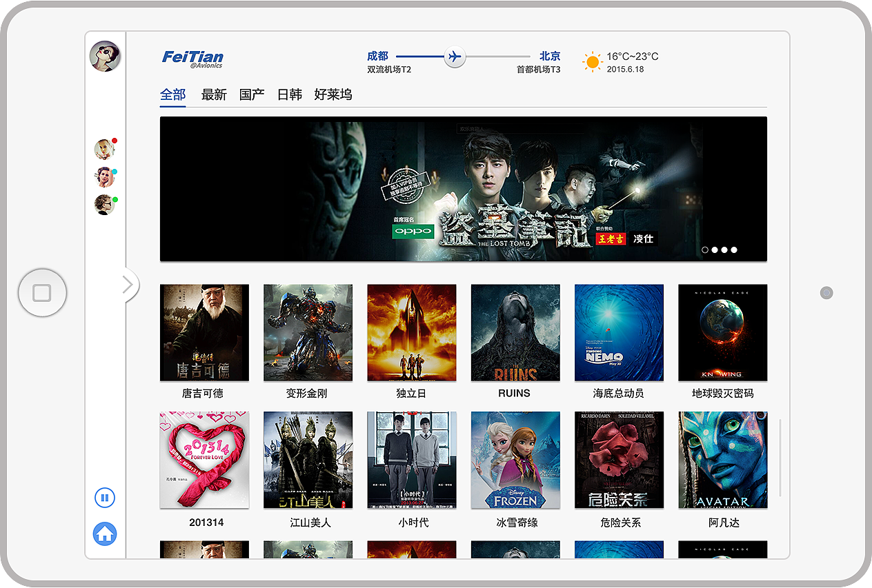Viewport: 872px width, 588px height.
Task: Open the 独立日 movie poster
Action: click(412, 332)
